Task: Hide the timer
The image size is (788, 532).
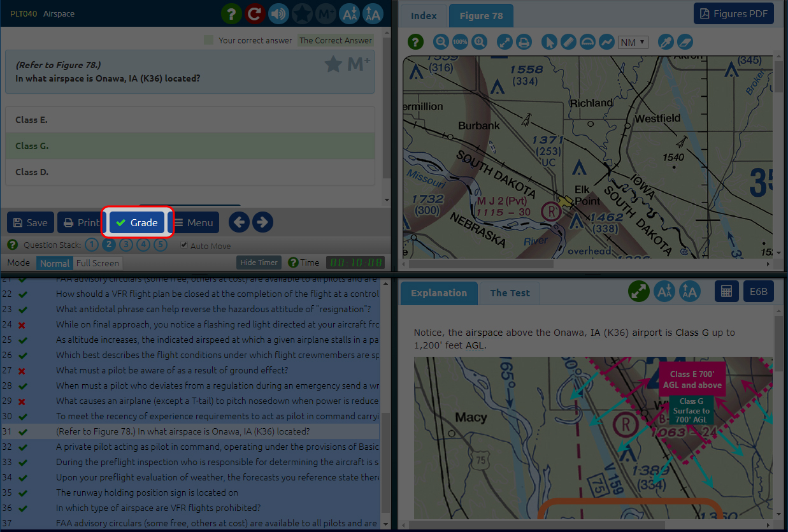Action: pos(259,262)
